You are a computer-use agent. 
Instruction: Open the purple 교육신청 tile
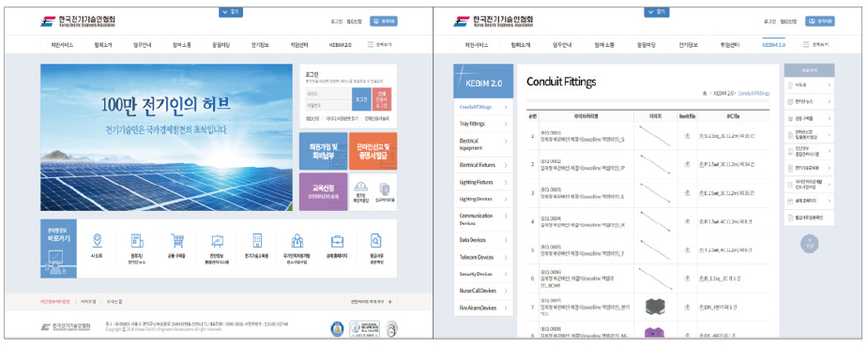click(324, 192)
